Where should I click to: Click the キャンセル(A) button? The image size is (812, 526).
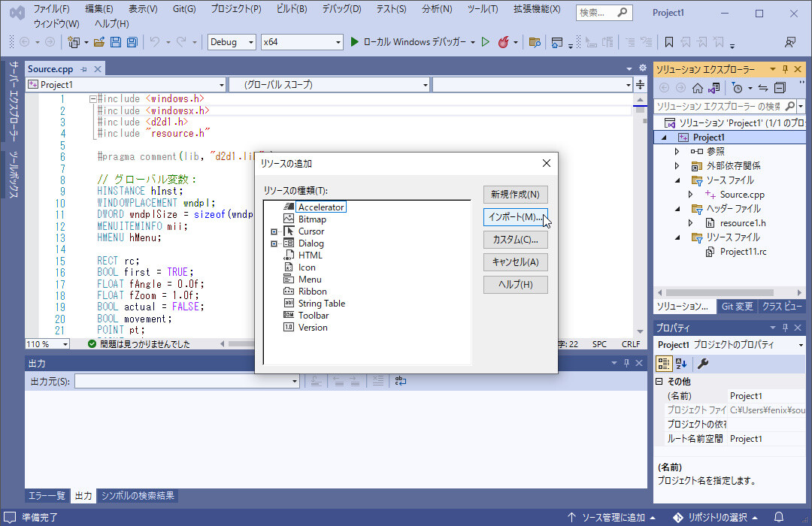pyautogui.click(x=515, y=262)
